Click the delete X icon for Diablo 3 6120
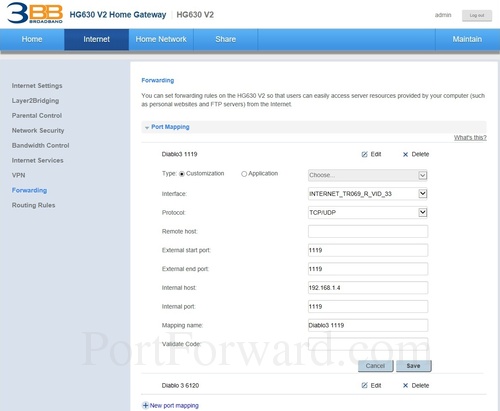The width and height of the screenshot is (500, 411). [x=405, y=386]
